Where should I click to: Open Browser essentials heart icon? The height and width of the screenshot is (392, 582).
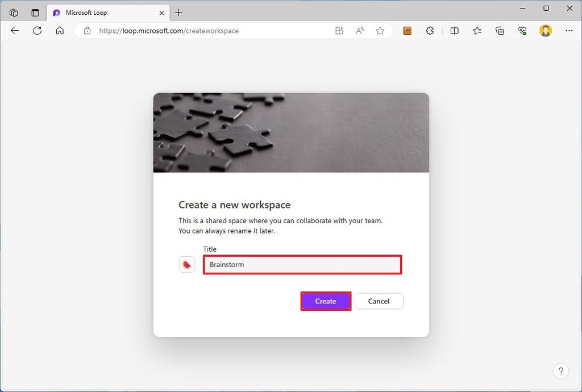(522, 31)
